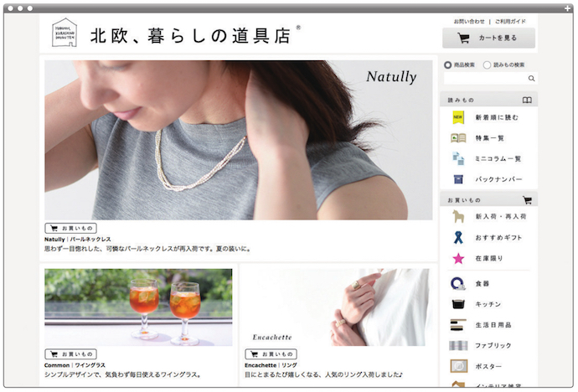This screenshot has width=578, height=392.
Task: Open the 北欧、暮らしの道具店 site title
Action: click(191, 36)
